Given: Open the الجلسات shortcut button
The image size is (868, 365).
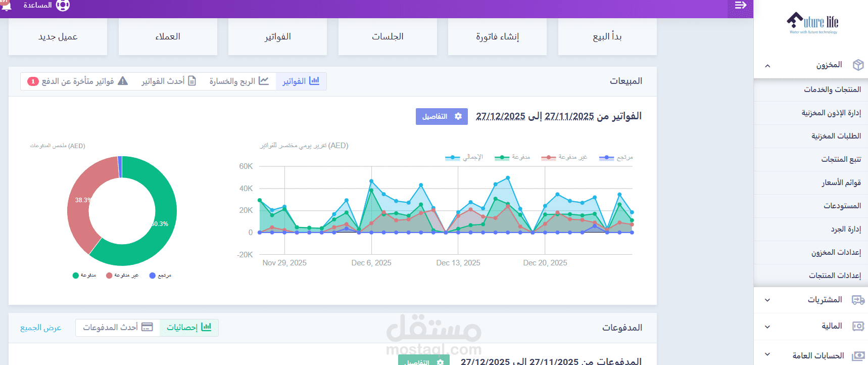Looking at the screenshot, I should pyautogui.click(x=388, y=36).
